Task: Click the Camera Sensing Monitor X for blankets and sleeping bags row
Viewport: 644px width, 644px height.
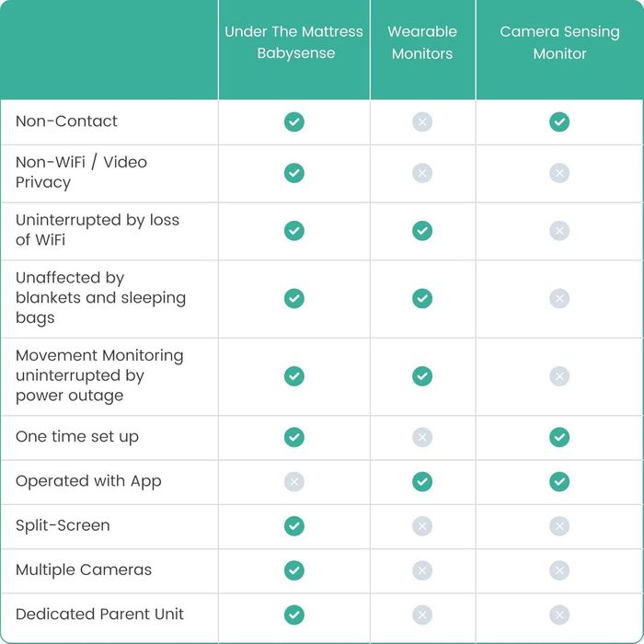Action: pos(559,298)
